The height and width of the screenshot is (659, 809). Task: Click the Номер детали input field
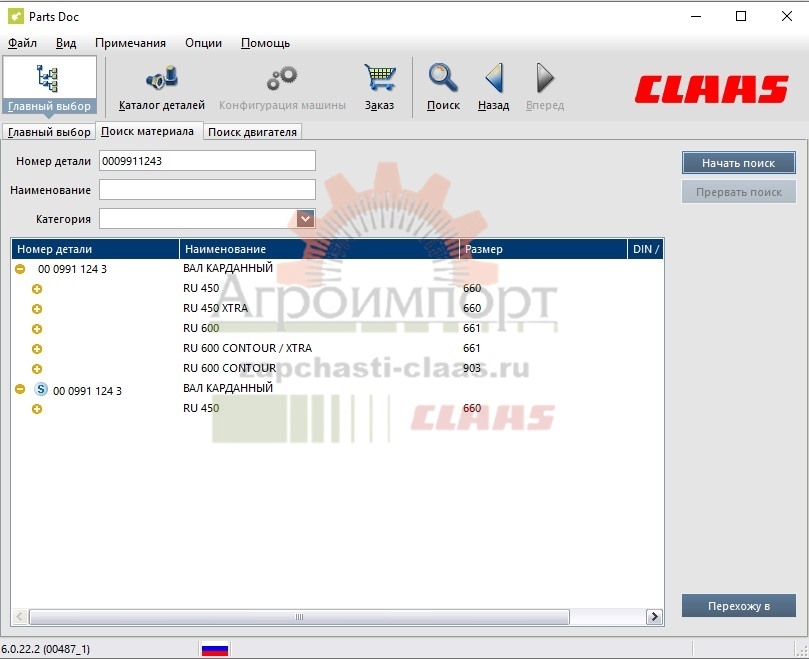207,160
